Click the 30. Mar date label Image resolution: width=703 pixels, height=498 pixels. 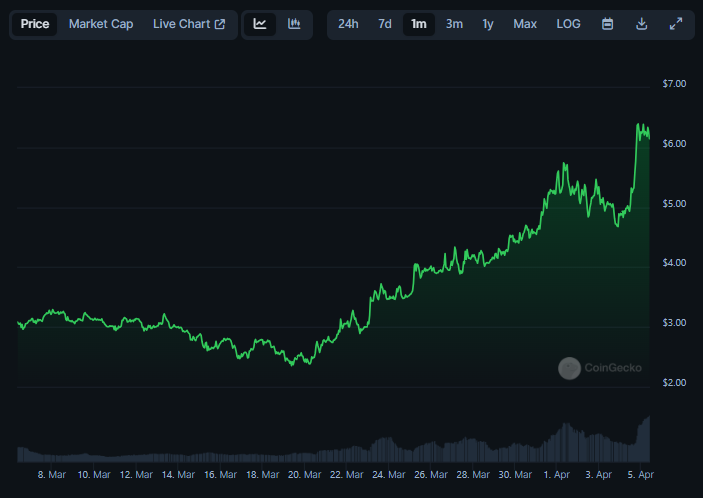[515, 475]
